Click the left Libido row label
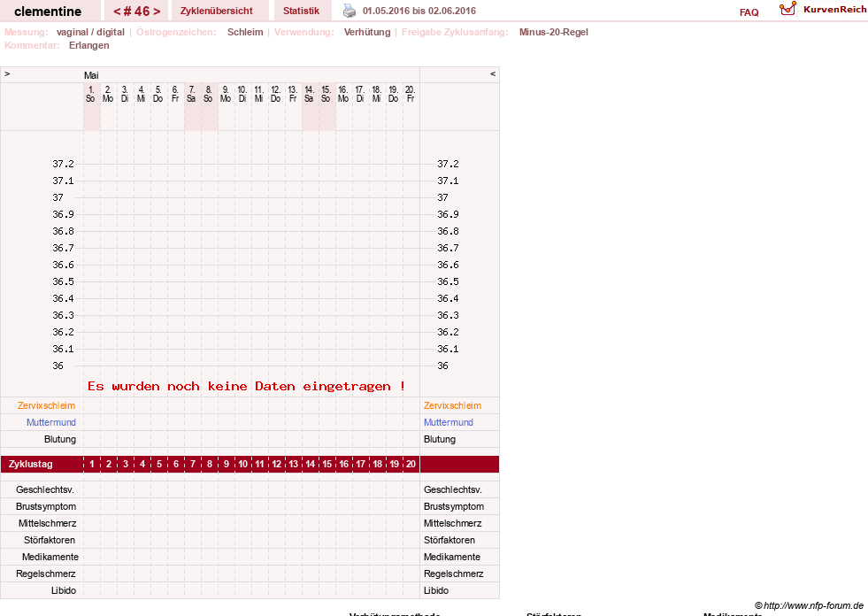Image resolution: width=868 pixels, height=616 pixels. 64,590
